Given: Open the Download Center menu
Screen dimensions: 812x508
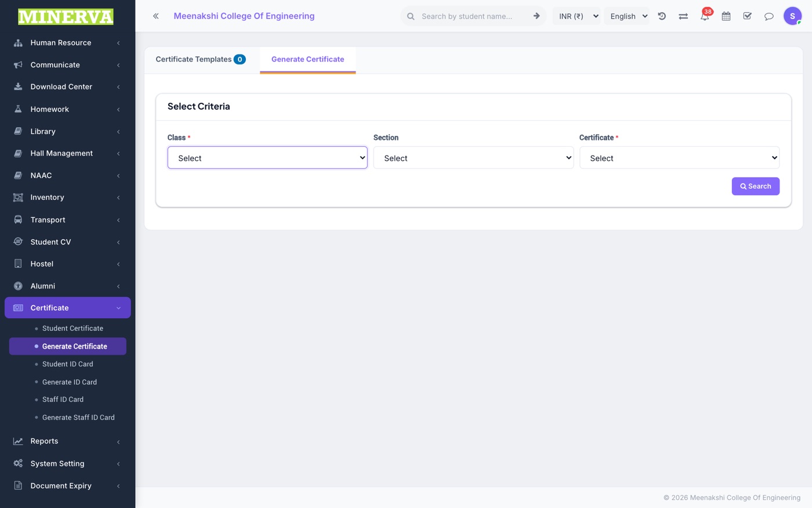Looking at the screenshot, I should point(68,87).
